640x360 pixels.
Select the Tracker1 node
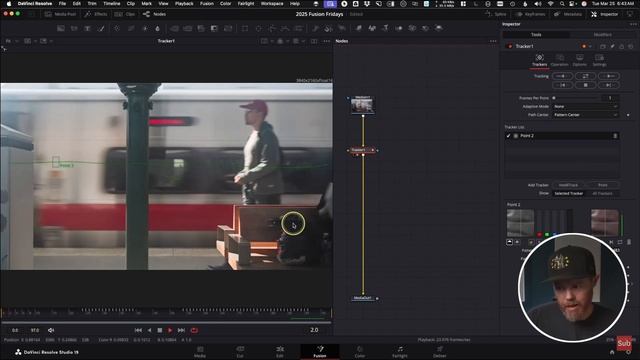(362, 150)
